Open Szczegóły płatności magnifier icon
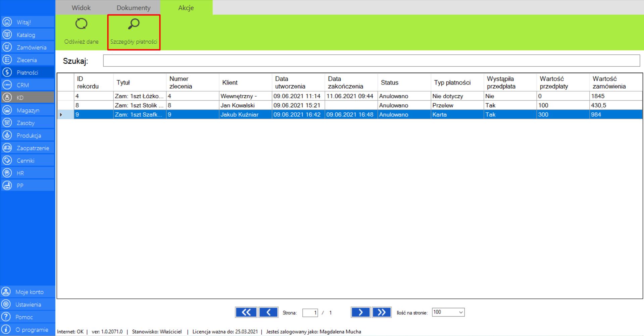The height and width of the screenshot is (336, 644). 134,24
